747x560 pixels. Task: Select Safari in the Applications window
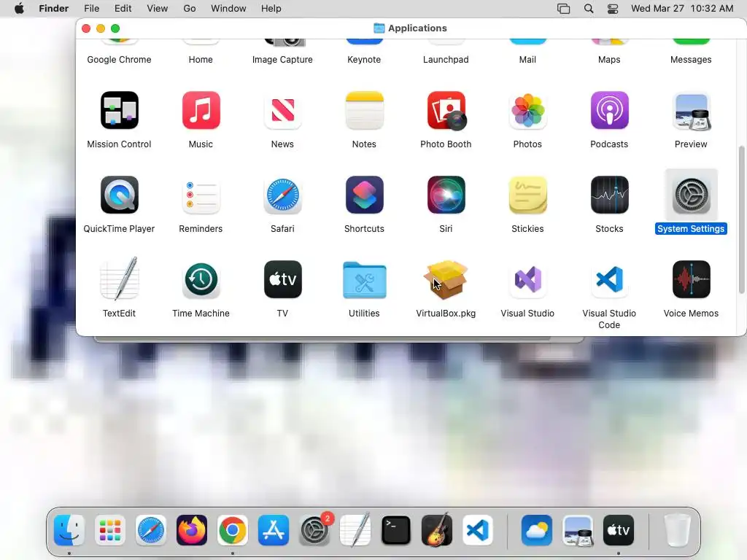(282, 195)
